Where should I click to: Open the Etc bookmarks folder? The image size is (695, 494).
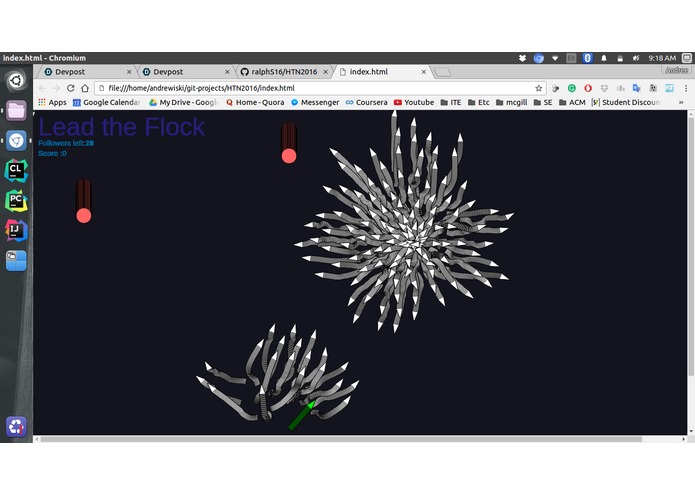point(479,102)
